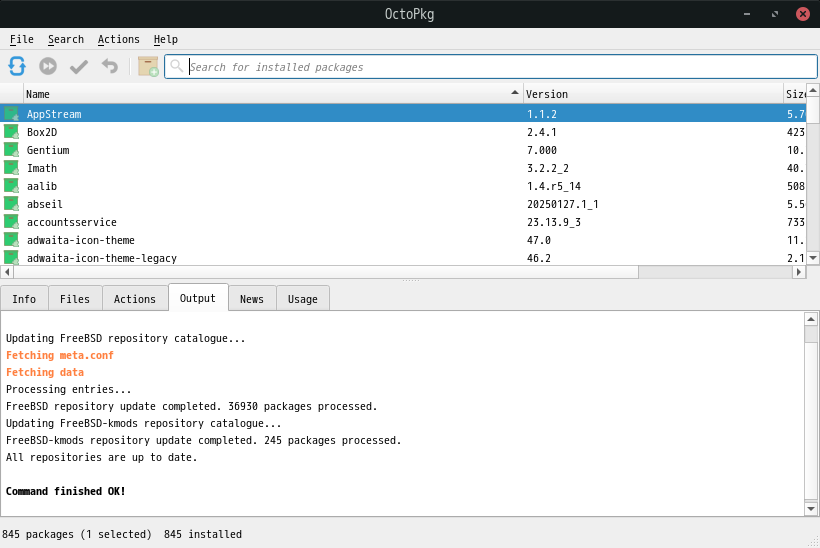Click the installed icon beside Box2D
The image size is (820, 548).
12,132
